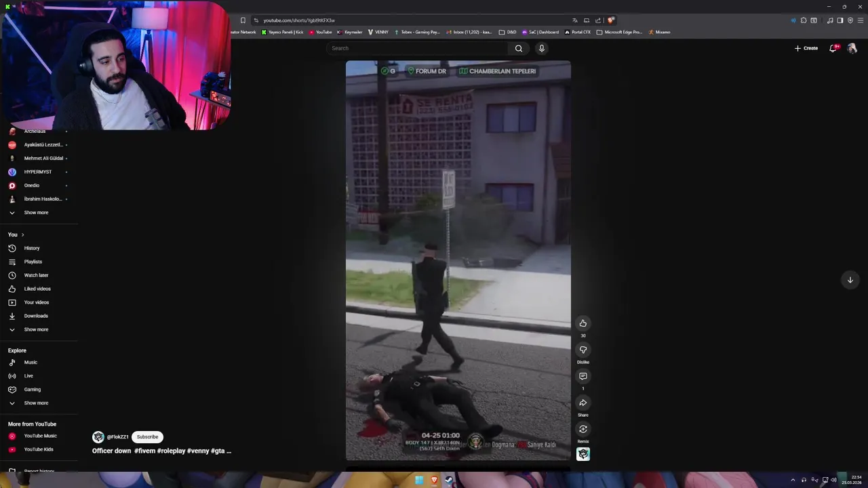The height and width of the screenshot is (488, 868).
Task: Open Gaming in Explore
Action: [32, 390]
